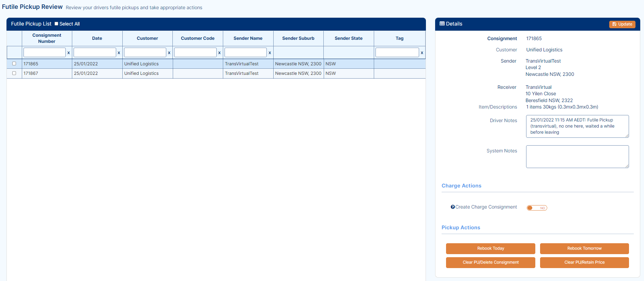This screenshot has width=644, height=281.
Task: Sort by Date column header
Action: point(97,38)
